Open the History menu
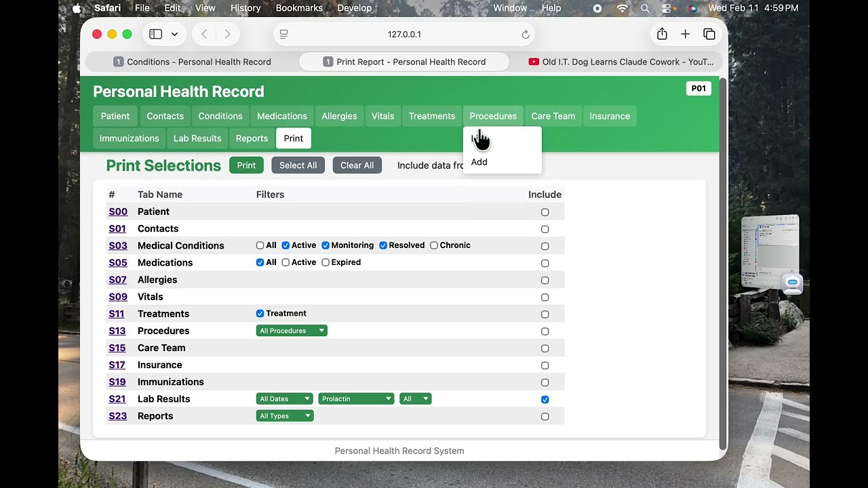 tap(245, 8)
